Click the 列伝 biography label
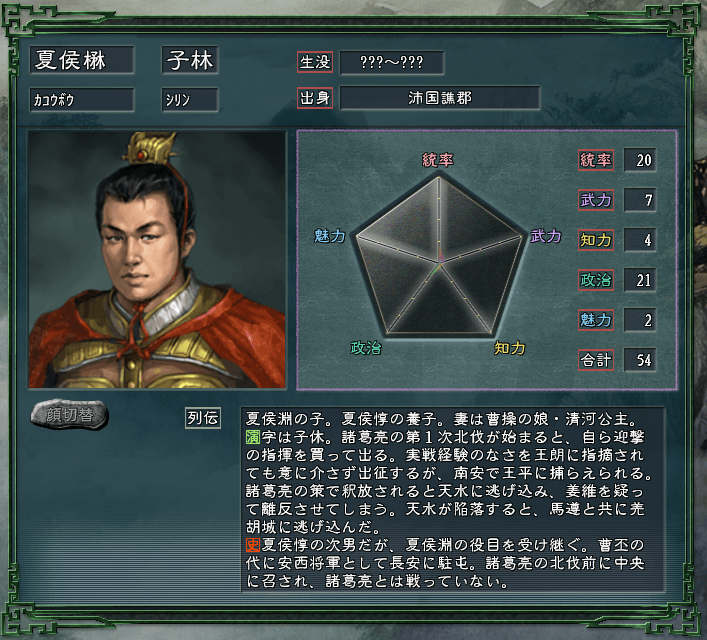The height and width of the screenshot is (640, 707). (x=203, y=418)
